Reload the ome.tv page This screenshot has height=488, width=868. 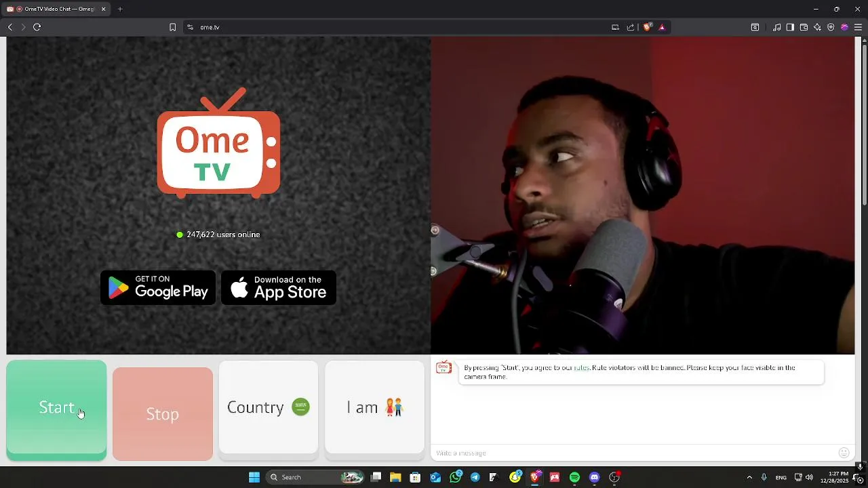pyautogui.click(x=37, y=27)
